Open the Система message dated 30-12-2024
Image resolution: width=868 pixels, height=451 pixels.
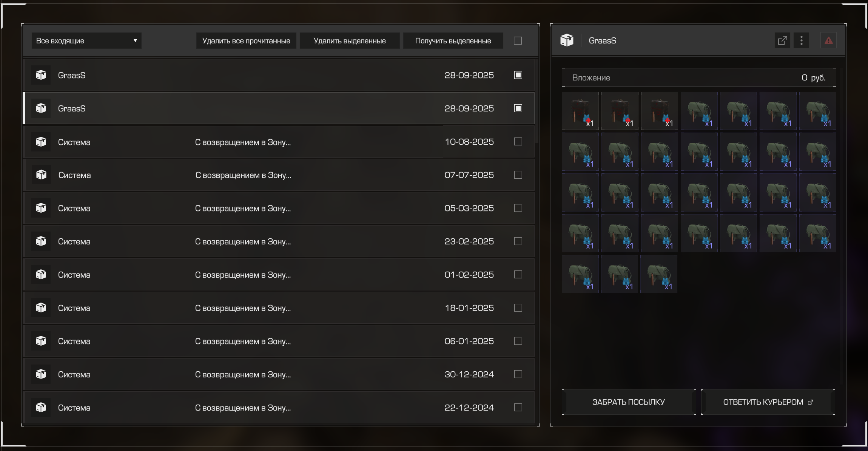coord(242,375)
